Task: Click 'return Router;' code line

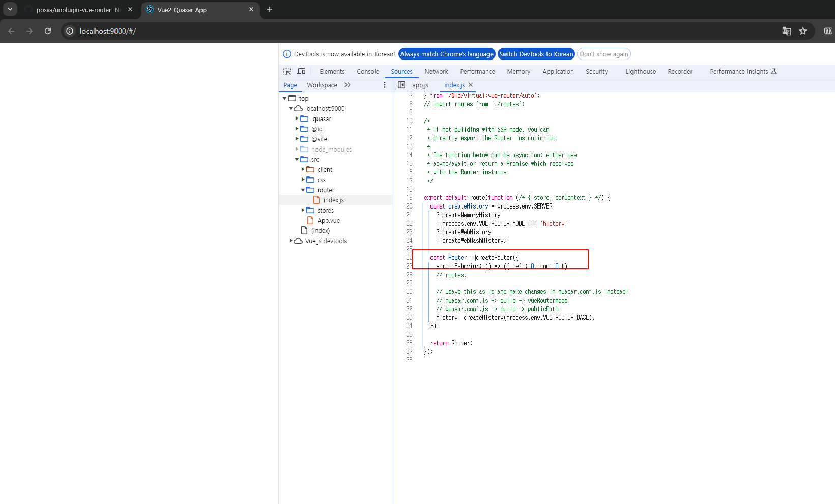Action: (x=451, y=343)
